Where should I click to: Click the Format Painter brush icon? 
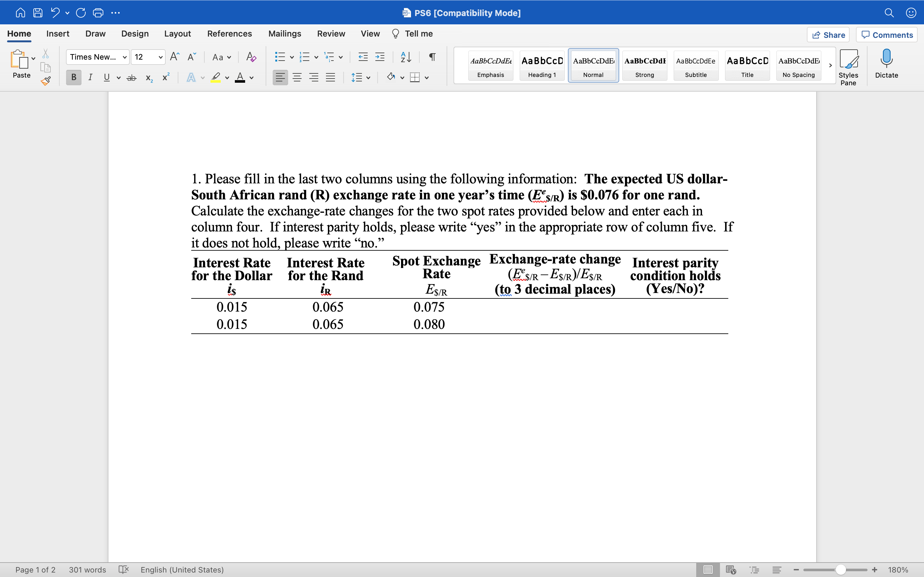tap(46, 81)
